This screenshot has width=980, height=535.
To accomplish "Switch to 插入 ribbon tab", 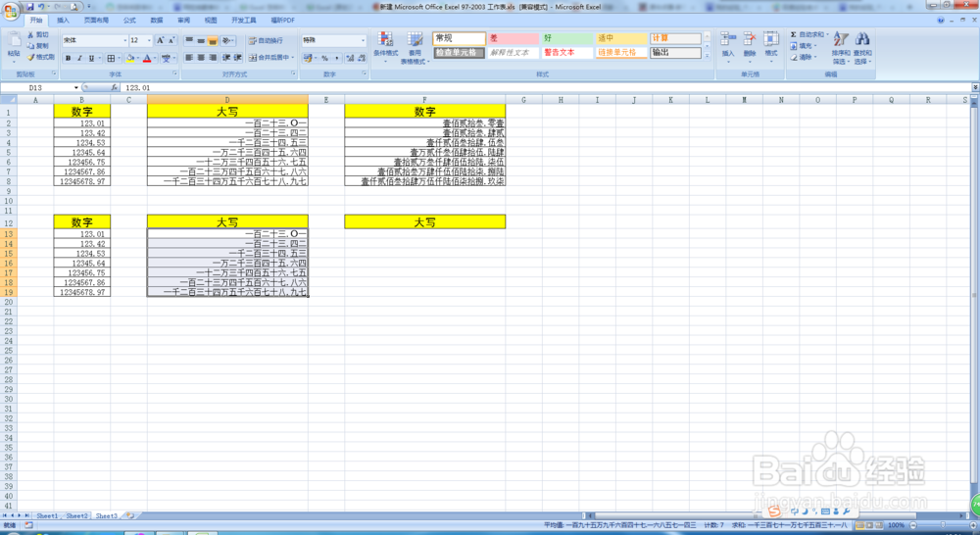I will (63, 21).
